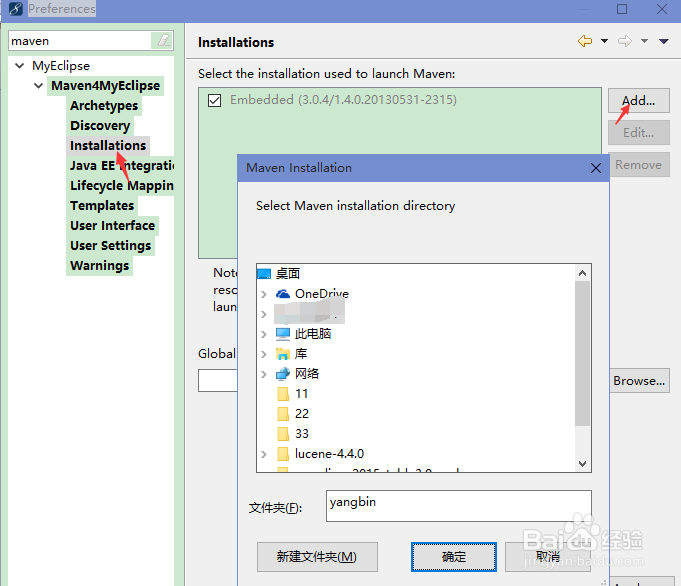681x586 pixels.
Task: Expand the blurred user folder node
Action: click(264, 314)
